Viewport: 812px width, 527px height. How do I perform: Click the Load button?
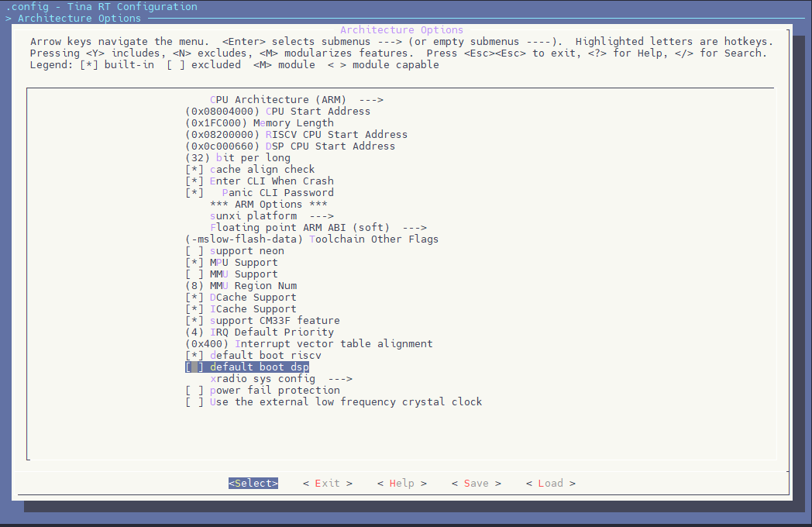[550, 484]
